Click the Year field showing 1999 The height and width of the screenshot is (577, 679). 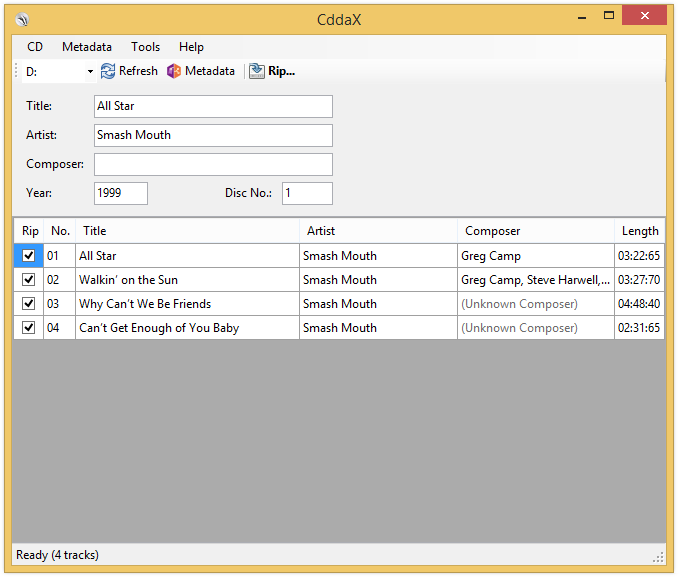121,193
